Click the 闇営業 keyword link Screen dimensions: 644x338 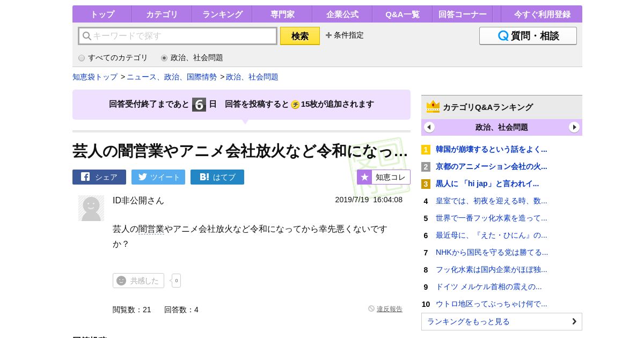(151, 229)
